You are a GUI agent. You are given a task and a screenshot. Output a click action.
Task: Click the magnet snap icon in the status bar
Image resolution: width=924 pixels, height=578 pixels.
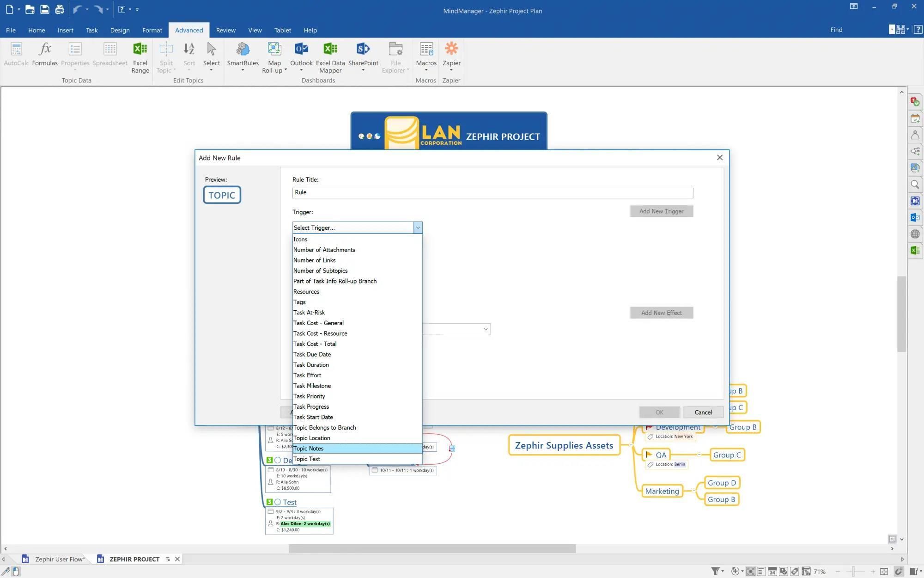[x=900, y=571]
